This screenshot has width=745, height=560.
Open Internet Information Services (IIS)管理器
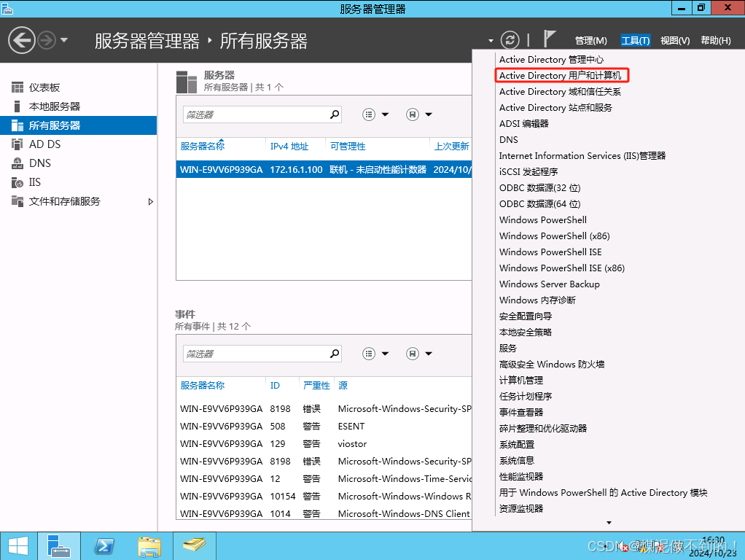pyautogui.click(x=582, y=156)
